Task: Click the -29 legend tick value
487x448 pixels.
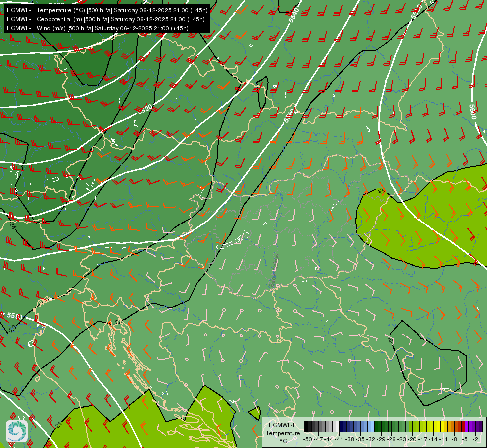Action: [381, 439]
